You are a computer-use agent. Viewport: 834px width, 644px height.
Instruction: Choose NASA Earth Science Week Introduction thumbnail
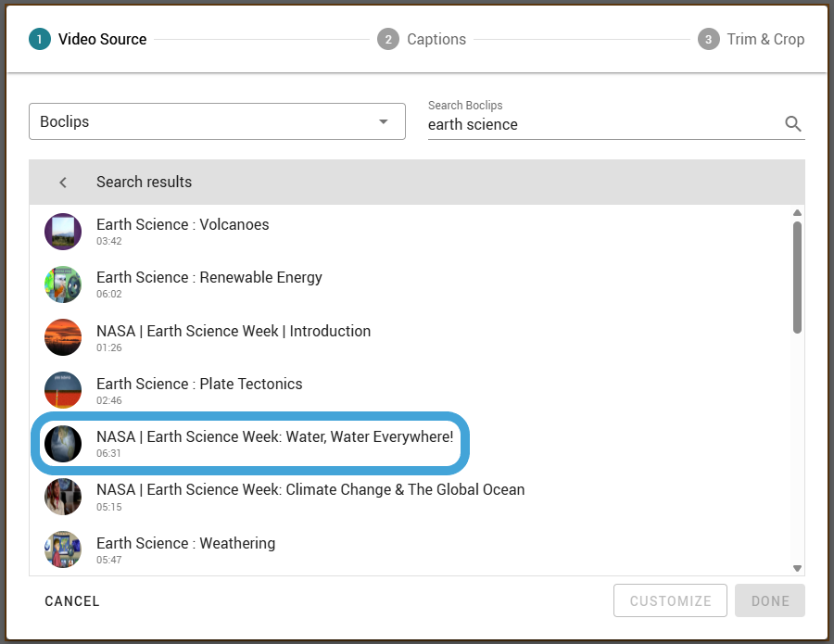coord(63,337)
